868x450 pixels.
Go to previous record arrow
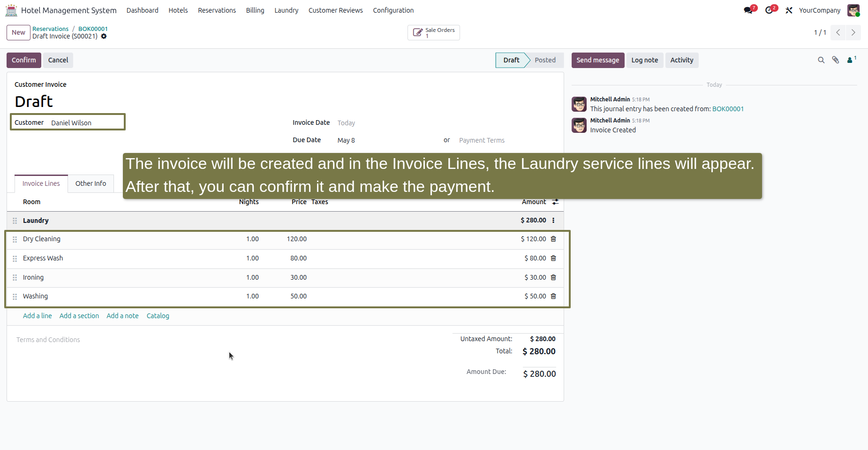tap(838, 32)
